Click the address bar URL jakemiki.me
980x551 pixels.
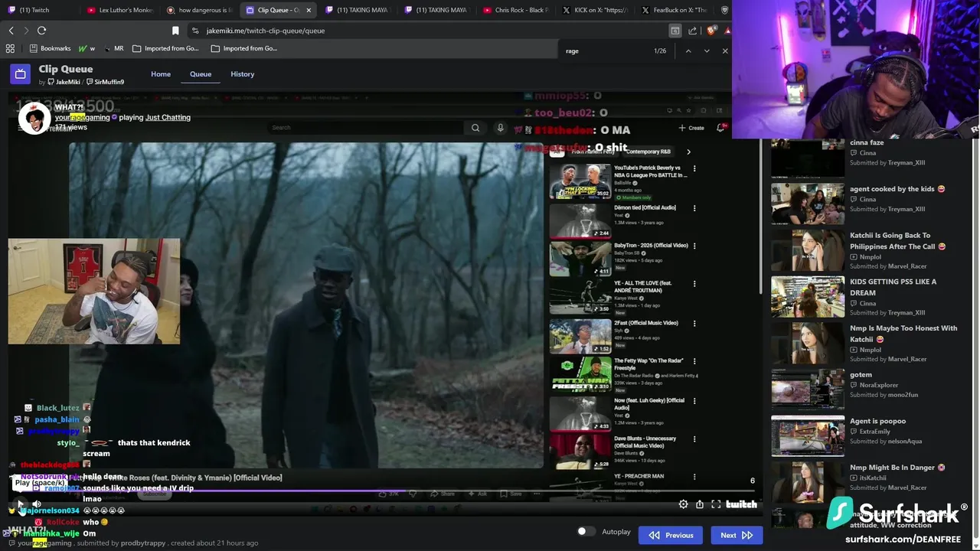(265, 31)
